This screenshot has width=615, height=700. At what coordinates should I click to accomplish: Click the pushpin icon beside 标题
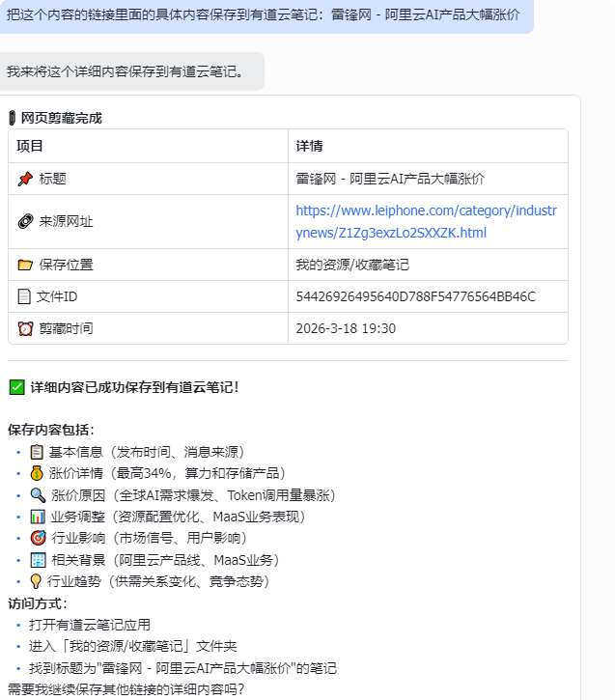pos(25,179)
